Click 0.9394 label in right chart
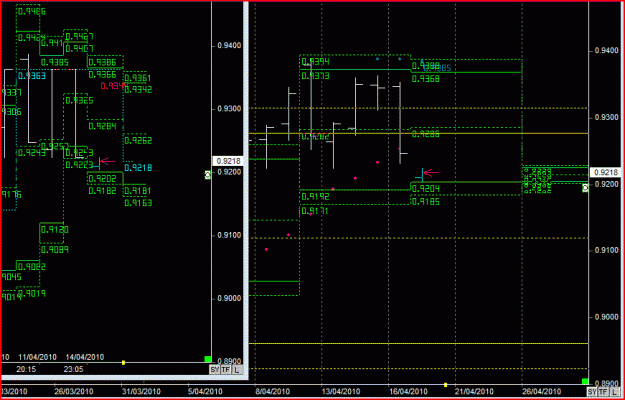This screenshot has width=625, height=400. (315, 62)
